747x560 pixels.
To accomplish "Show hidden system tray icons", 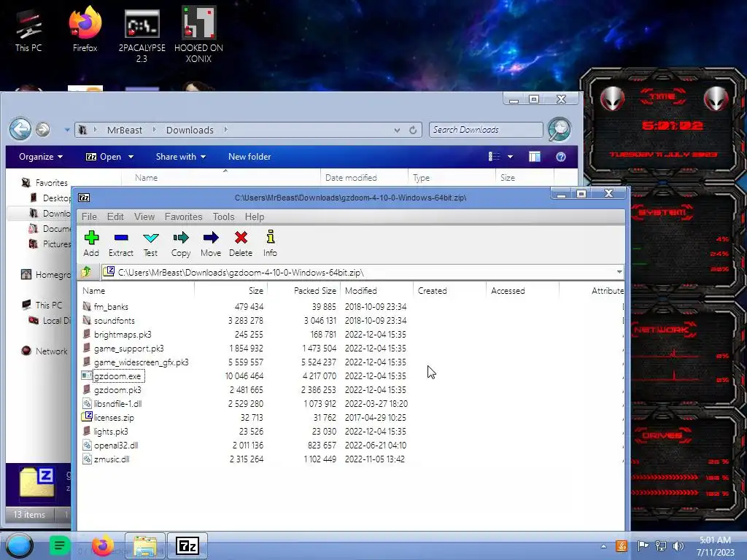I will [603, 546].
